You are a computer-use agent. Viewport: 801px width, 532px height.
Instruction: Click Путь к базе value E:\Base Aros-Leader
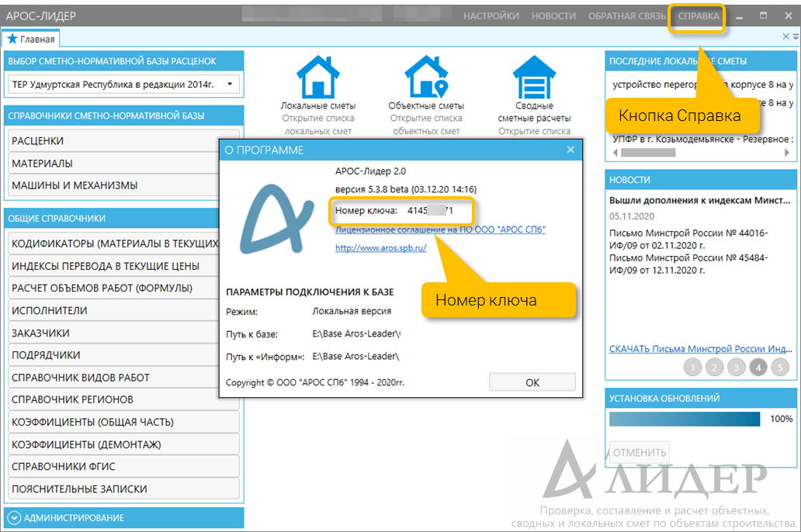(356, 334)
